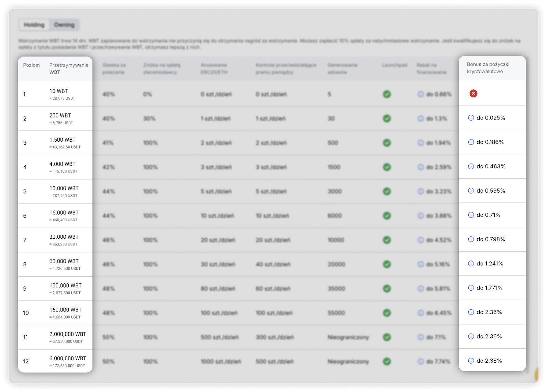Click info icon beside do 0.463% bonus
Screen dimensions: 547x392
pos(471,166)
